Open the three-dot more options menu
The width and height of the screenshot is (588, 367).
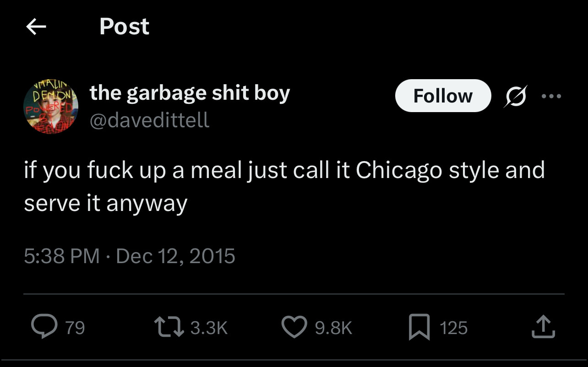(551, 96)
